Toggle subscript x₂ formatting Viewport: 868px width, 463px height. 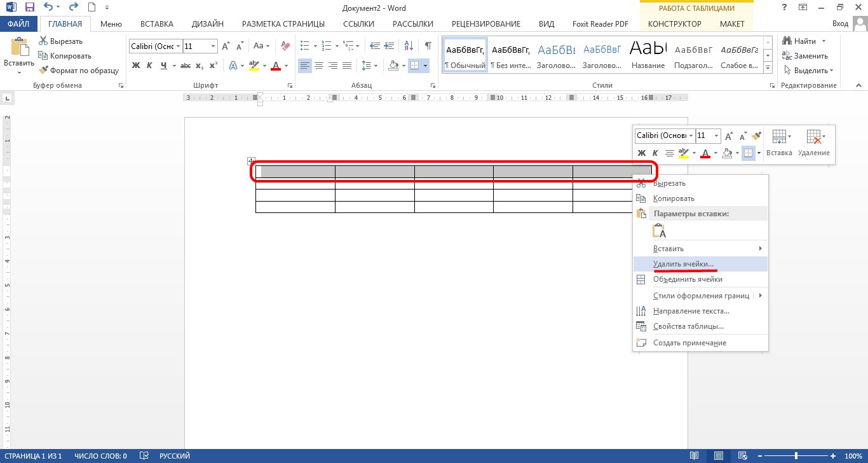pos(200,66)
